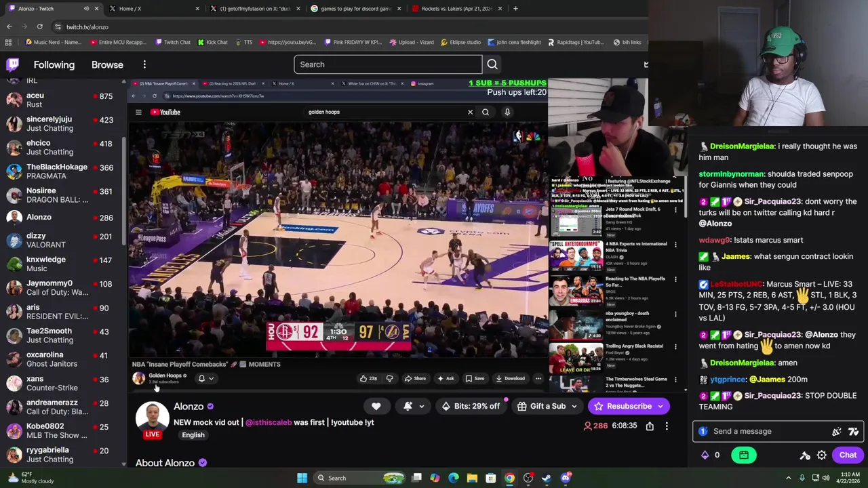The image size is (868, 488).
Task: Click scroll-down arrow of followed channels sidebar
Action: 123,464
